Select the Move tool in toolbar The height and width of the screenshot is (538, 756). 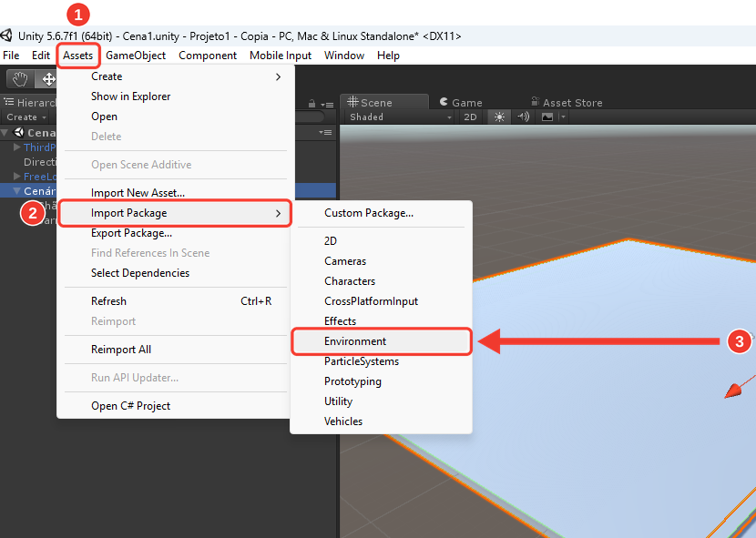click(x=48, y=79)
